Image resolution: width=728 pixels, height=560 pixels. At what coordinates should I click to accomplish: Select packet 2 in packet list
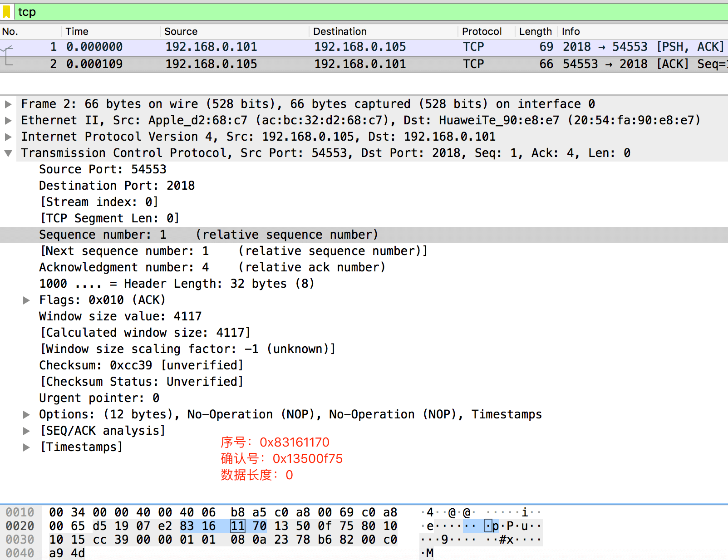click(211, 64)
